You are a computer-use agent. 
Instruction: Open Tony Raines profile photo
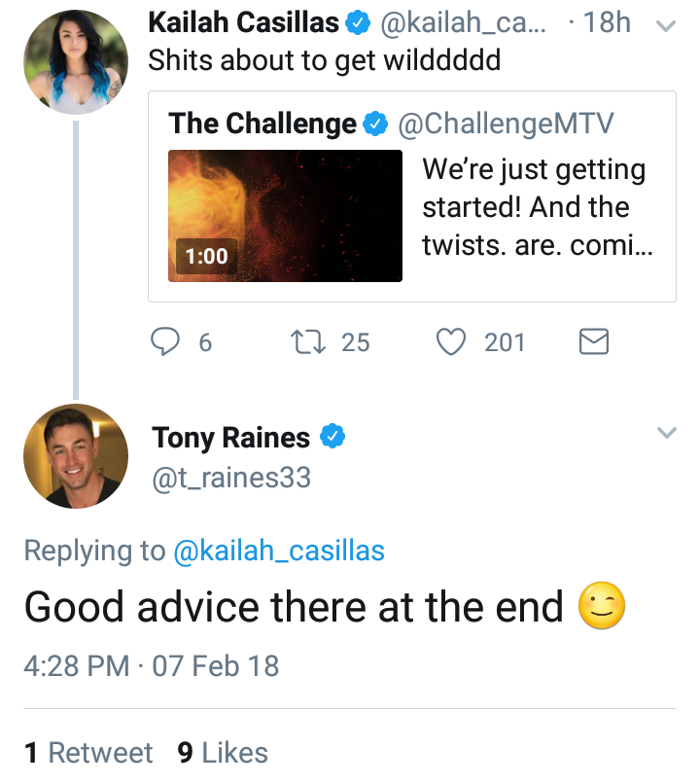pyautogui.click(x=76, y=456)
